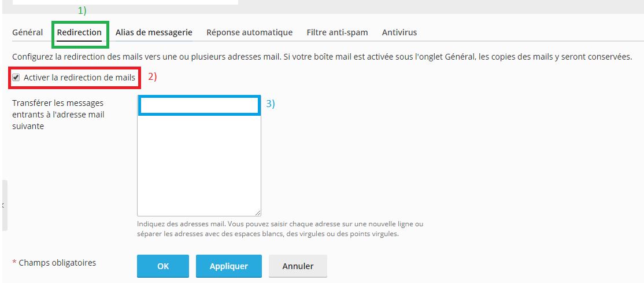
Task: Click the white field at the top
Action: [x=125, y=2]
